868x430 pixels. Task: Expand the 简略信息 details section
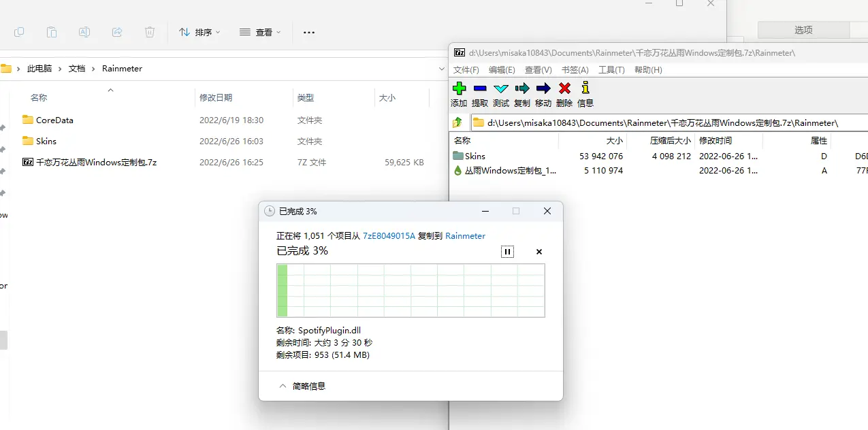point(303,386)
